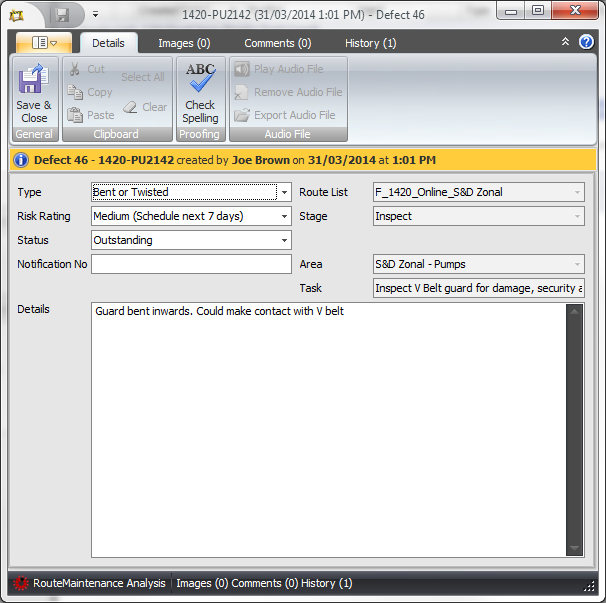Image resolution: width=606 pixels, height=603 pixels.
Task: Click the RouteMaintenance Analysis bug icon
Action: pos(20,583)
